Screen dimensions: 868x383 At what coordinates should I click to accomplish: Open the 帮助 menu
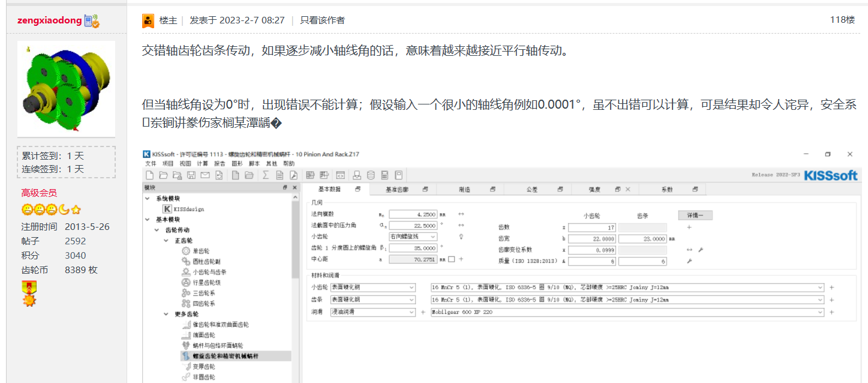(289, 164)
